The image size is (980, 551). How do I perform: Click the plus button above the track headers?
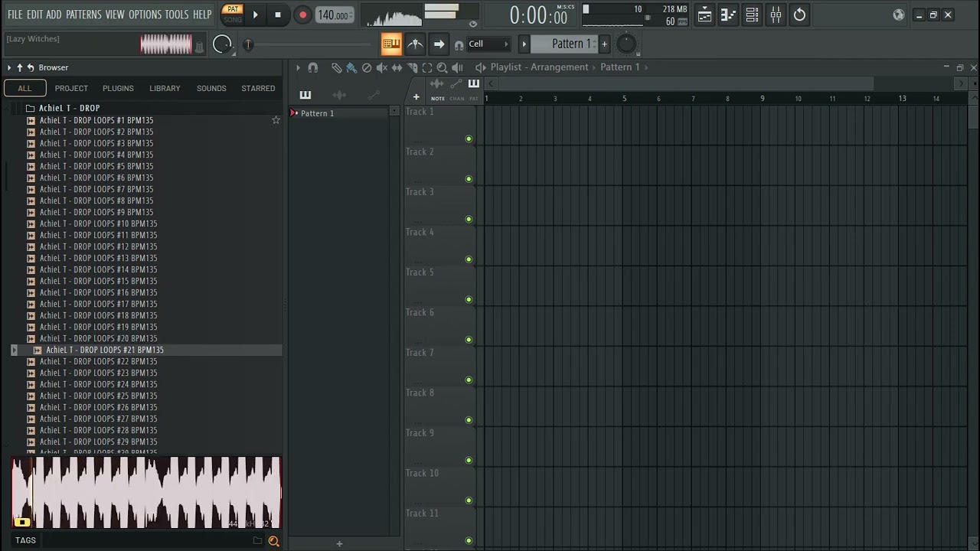coord(416,97)
